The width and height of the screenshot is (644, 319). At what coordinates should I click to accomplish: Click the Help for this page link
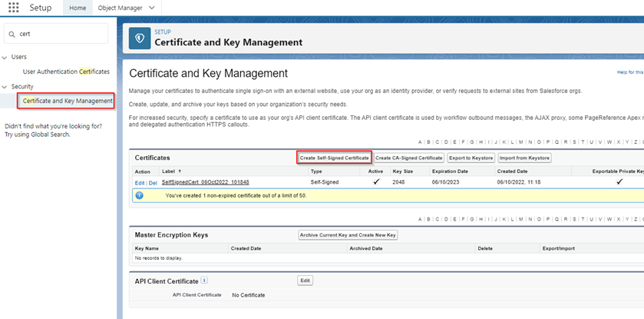point(630,72)
